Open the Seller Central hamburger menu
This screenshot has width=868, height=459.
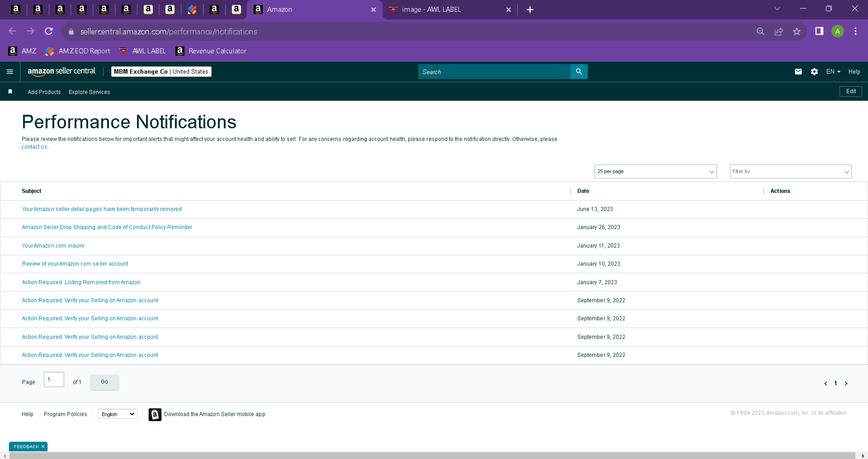click(10, 71)
